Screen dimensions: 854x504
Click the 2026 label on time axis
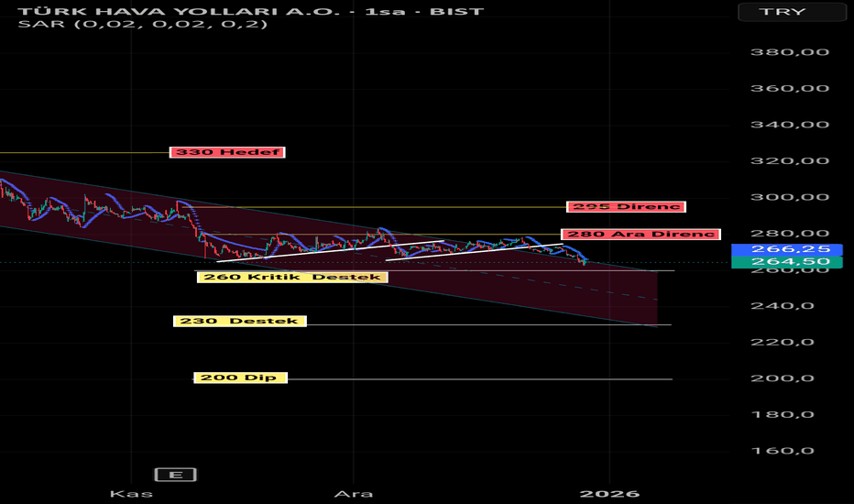609,494
